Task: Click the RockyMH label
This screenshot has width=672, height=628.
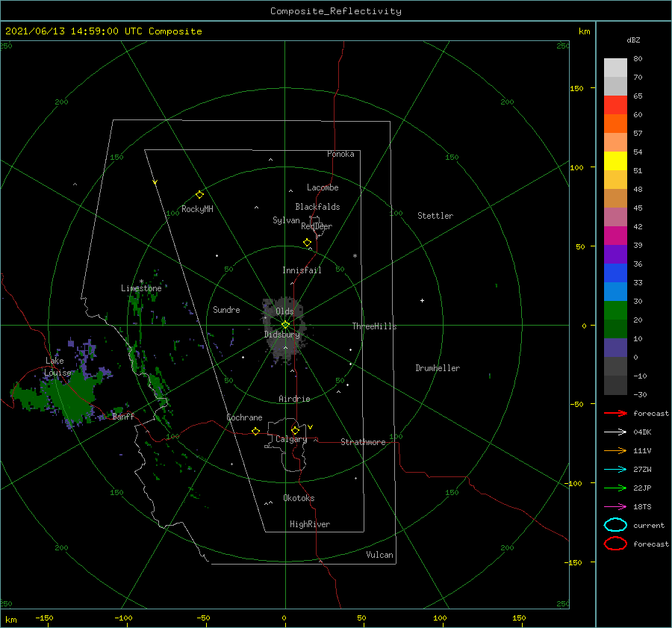Action: (197, 209)
